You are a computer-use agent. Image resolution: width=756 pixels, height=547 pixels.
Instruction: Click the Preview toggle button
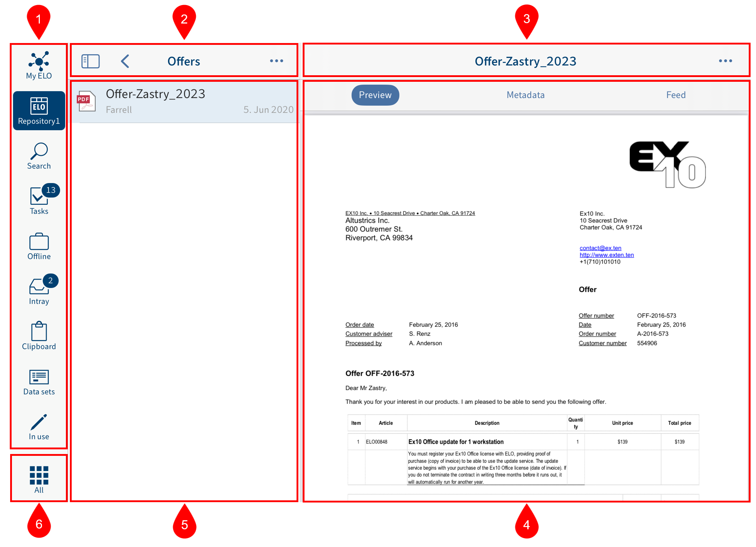[376, 95]
